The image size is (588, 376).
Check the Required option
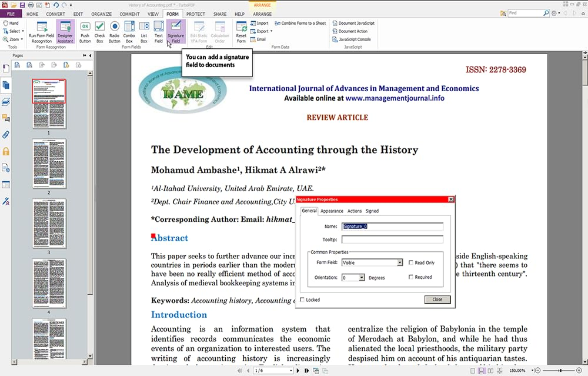tap(412, 276)
